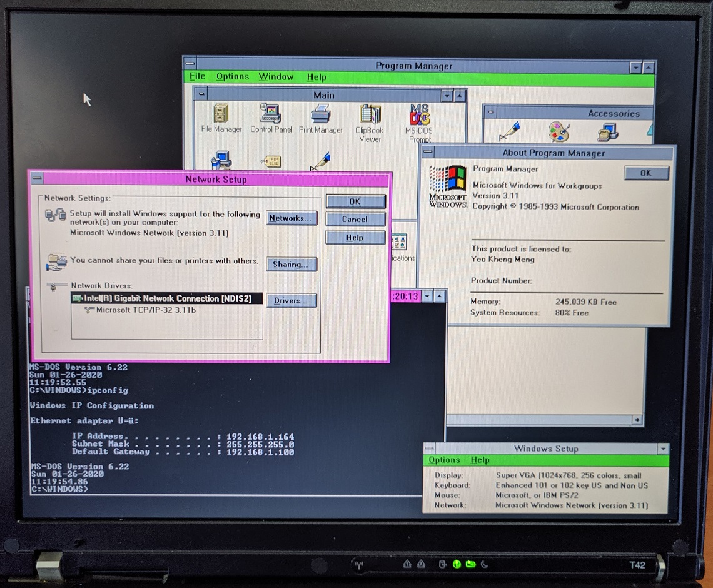Open About Program Manager control-menu box
The width and height of the screenshot is (713, 588).
coord(427,151)
